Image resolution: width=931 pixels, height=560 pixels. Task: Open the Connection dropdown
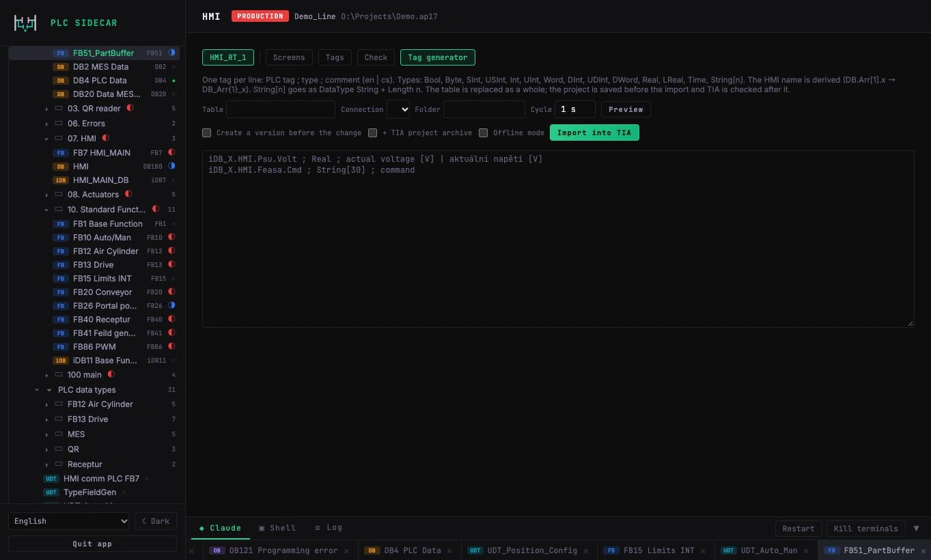pos(398,109)
